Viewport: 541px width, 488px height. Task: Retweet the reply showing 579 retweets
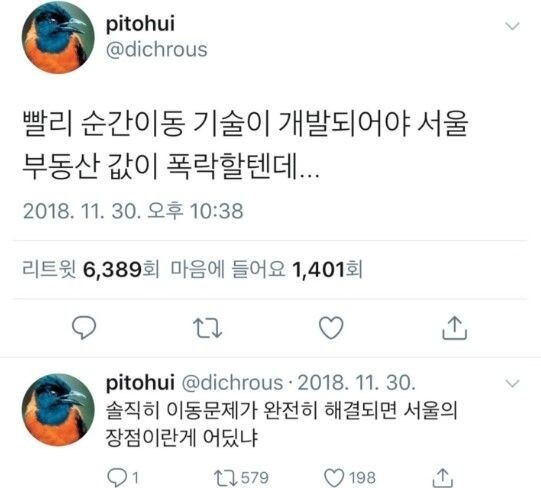(x=241, y=478)
